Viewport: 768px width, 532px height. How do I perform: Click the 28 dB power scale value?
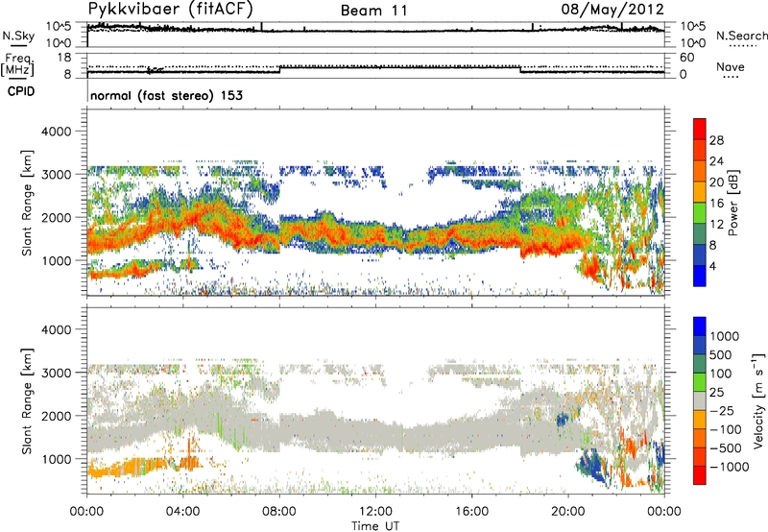click(716, 140)
